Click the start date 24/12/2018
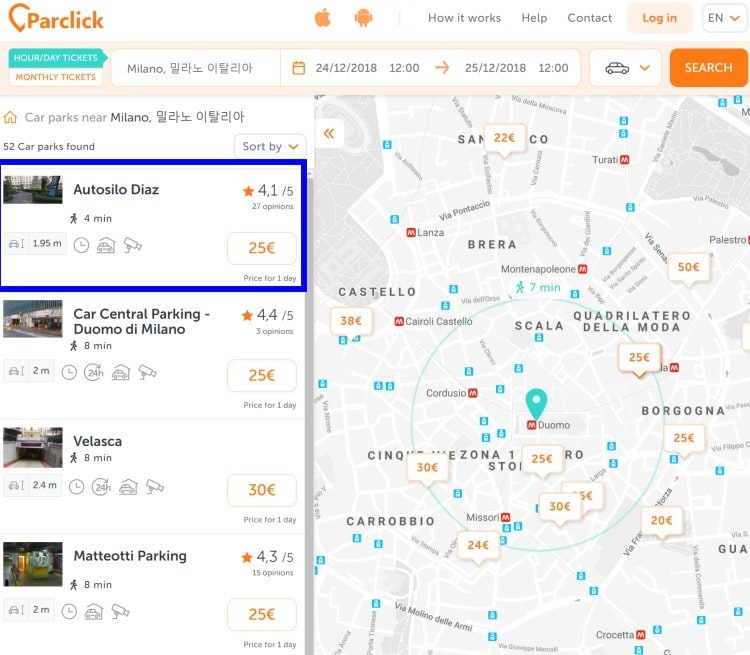The height and width of the screenshot is (655, 750). click(x=346, y=68)
